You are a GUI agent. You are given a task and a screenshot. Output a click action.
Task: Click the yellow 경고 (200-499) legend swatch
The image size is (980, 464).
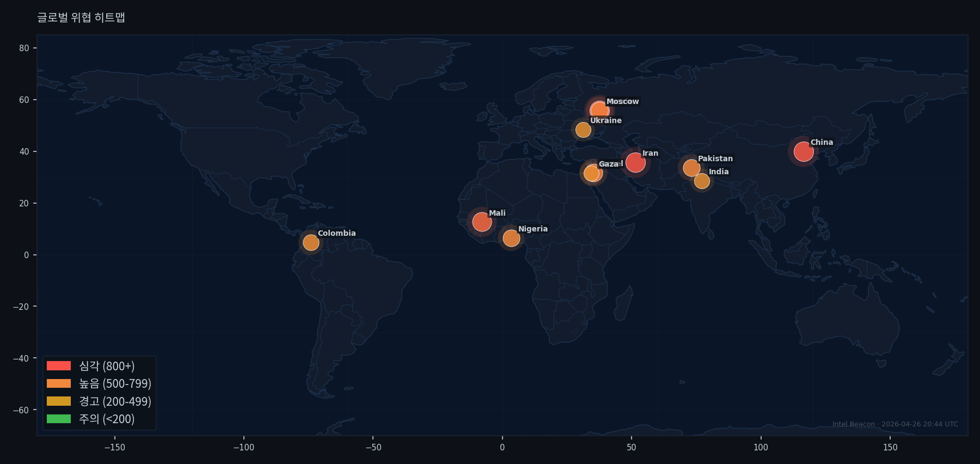coord(59,401)
